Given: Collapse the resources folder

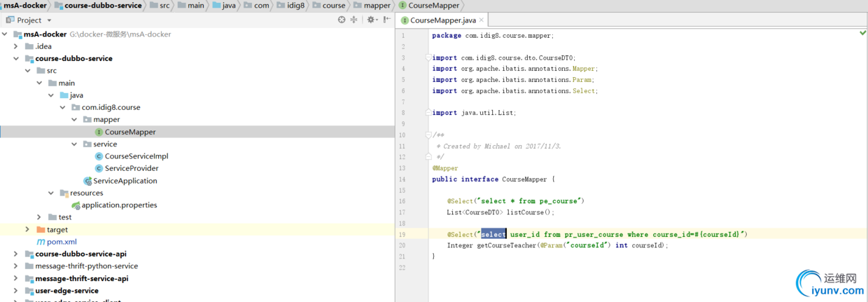Looking at the screenshot, I should tap(51, 193).
